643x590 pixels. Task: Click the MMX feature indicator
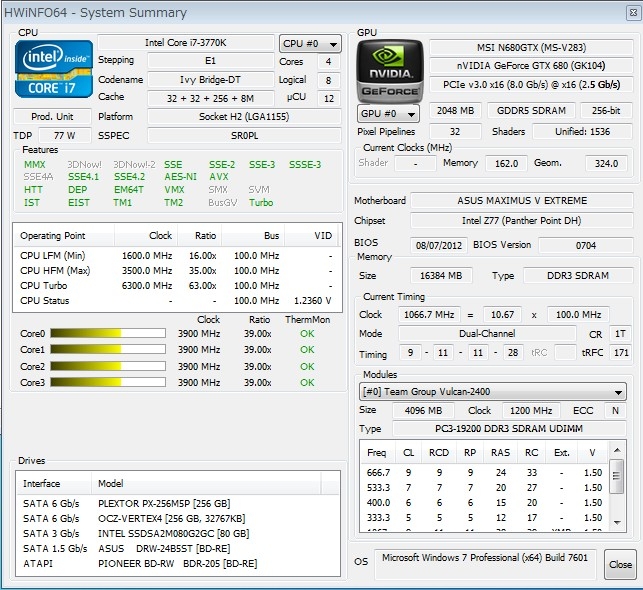click(34, 164)
